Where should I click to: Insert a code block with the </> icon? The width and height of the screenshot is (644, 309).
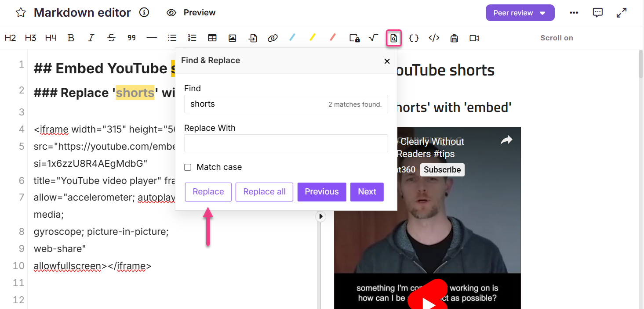point(434,38)
